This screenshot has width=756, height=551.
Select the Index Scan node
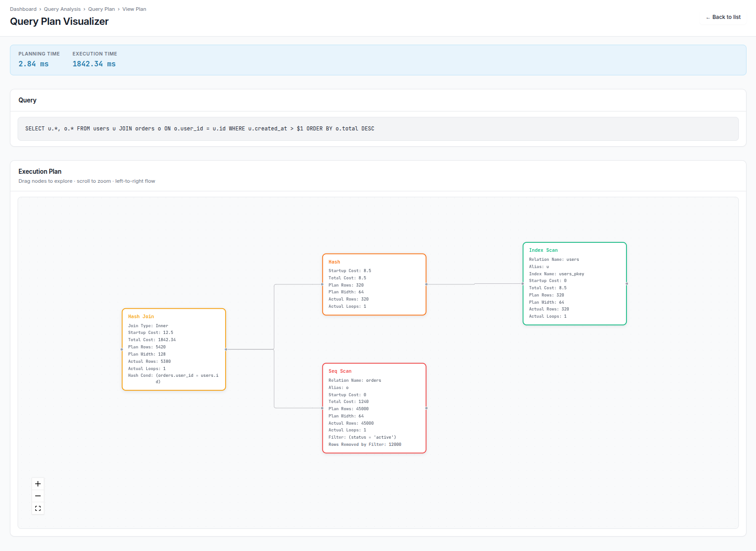tap(575, 283)
